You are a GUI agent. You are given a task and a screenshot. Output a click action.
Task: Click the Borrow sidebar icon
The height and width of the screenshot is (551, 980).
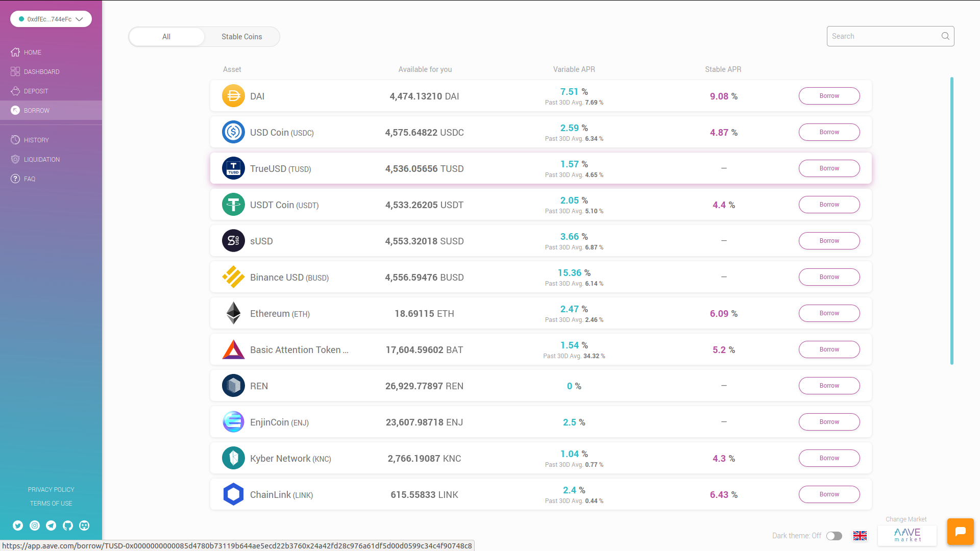coord(15,110)
